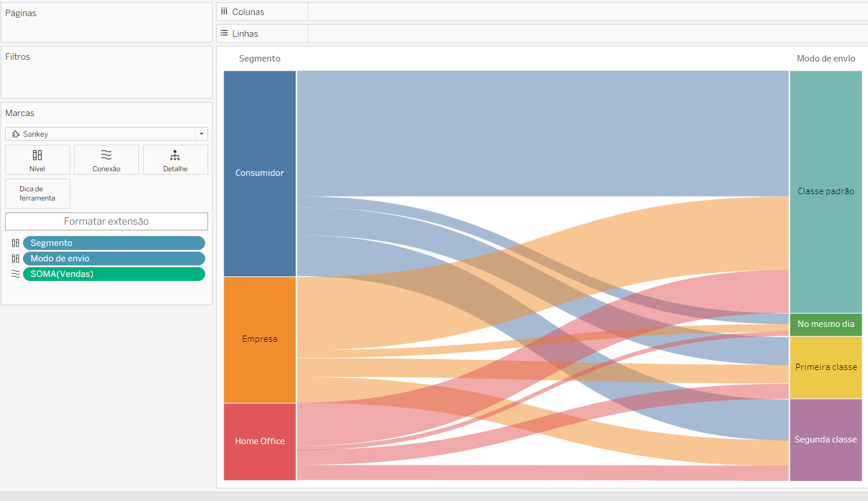
Task: Open the Sankey mark type dropdown
Action: 106,134
